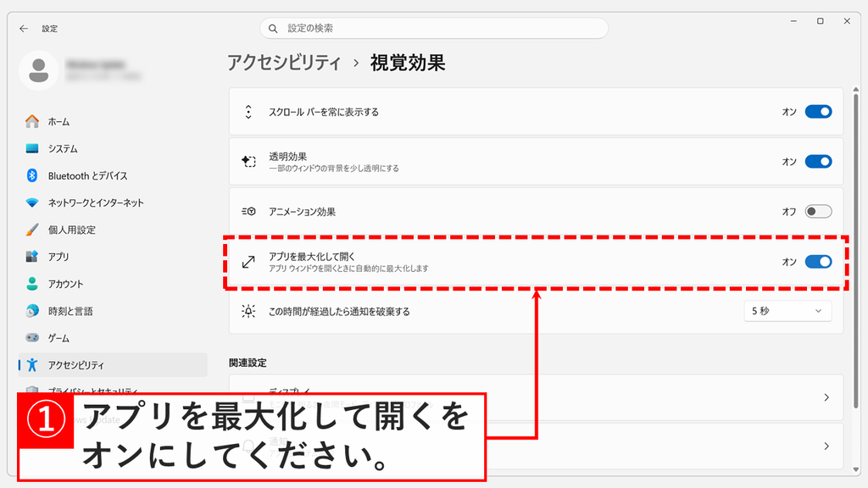Click the scrollbar down arrow
The width and height of the screenshot is (868, 488).
(x=856, y=469)
